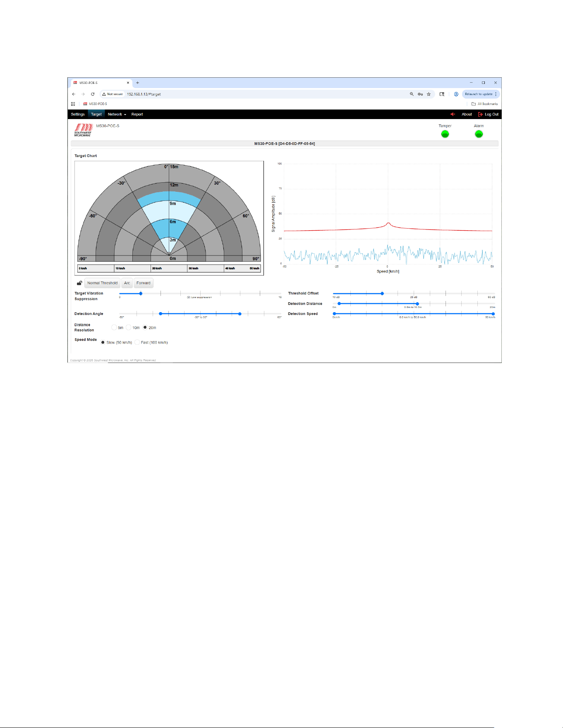Select Fast (100 km/h) speed mode

pyautogui.click(x=137, y=342)
